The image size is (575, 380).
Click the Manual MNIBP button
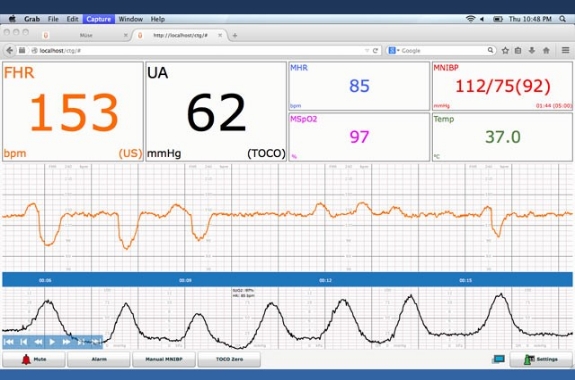pyautogui.click(x=164, y=359)
